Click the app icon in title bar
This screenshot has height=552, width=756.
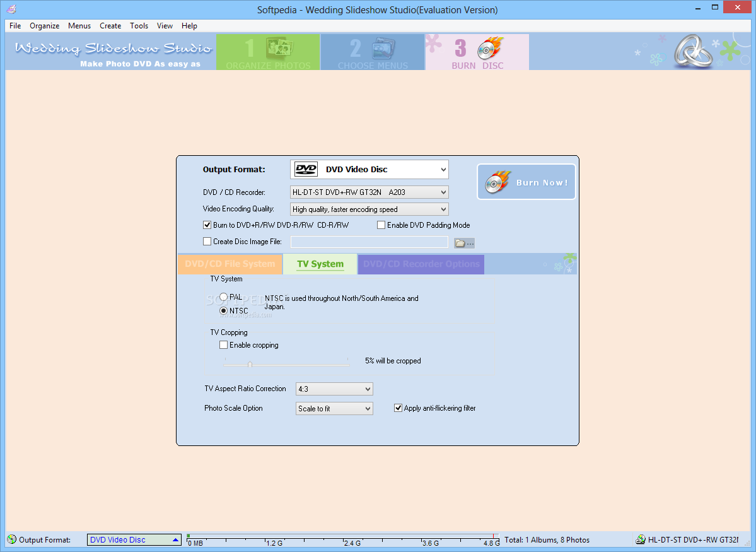point(11,9)
